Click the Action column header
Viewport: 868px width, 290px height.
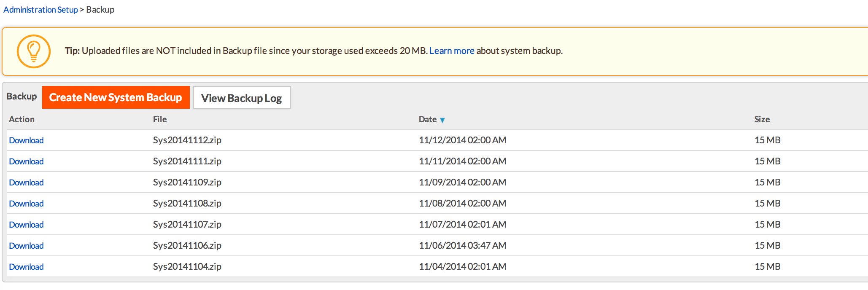click(22, 119)
